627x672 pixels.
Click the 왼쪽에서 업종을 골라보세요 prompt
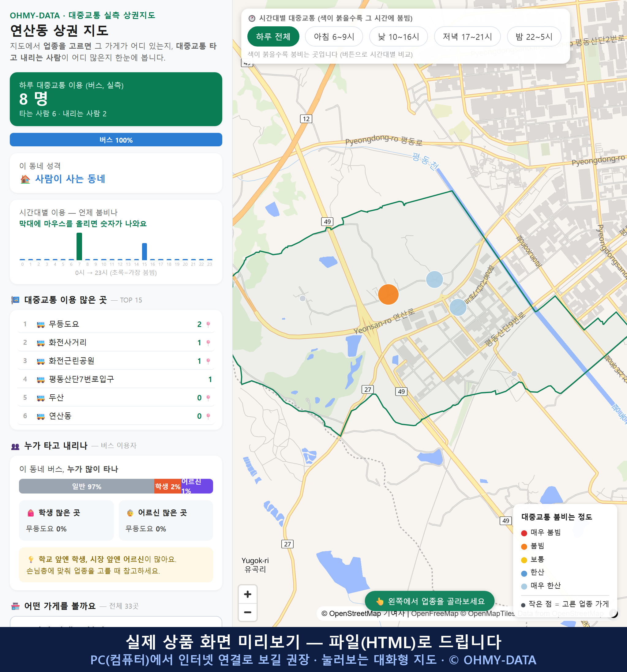tap(430, 601)
